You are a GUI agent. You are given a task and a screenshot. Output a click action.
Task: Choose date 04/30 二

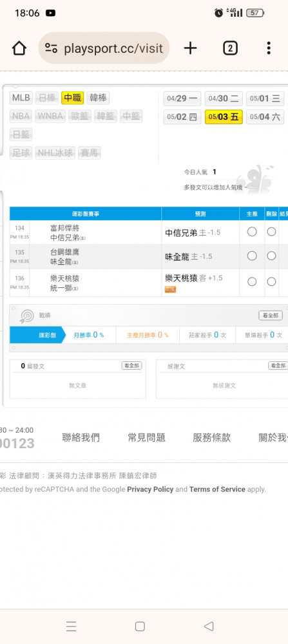[x=224, y=99]
